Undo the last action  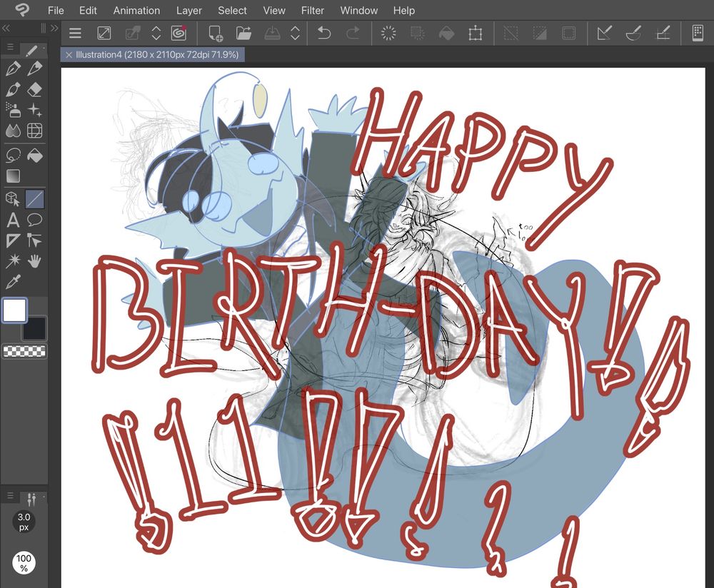point(323,34)
